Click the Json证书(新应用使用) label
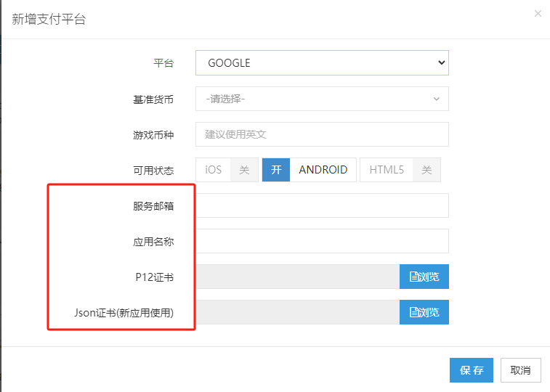This screenshot has height=392, width=550. click(124, 313)
